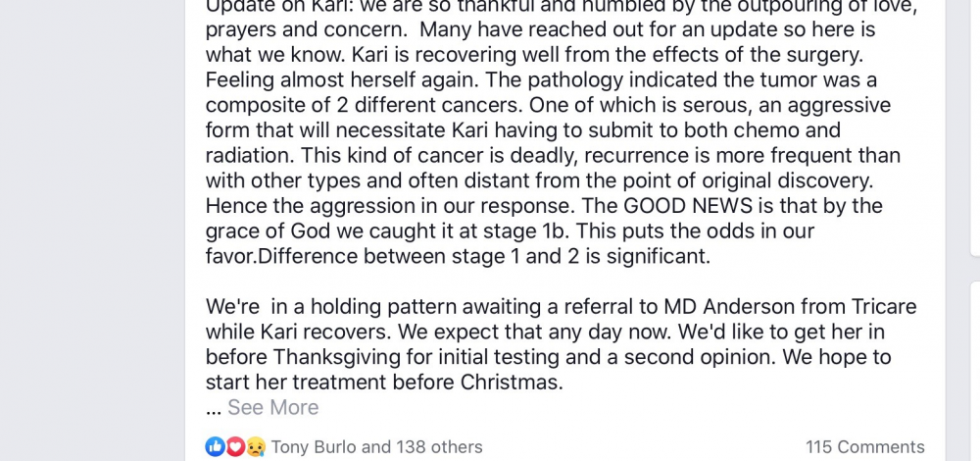Click the adjacent white card on the right edge
The width and height of the screenshot is (980, 461).
[975, 126]
